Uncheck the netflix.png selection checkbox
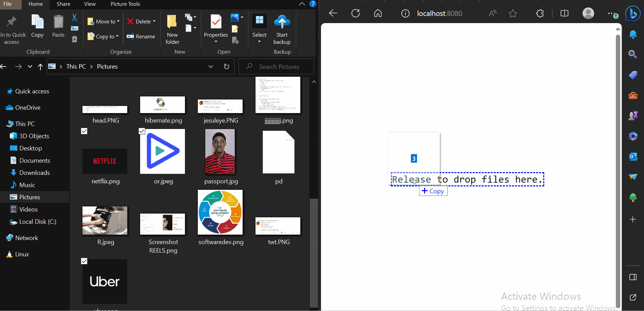 pos(84,131)
